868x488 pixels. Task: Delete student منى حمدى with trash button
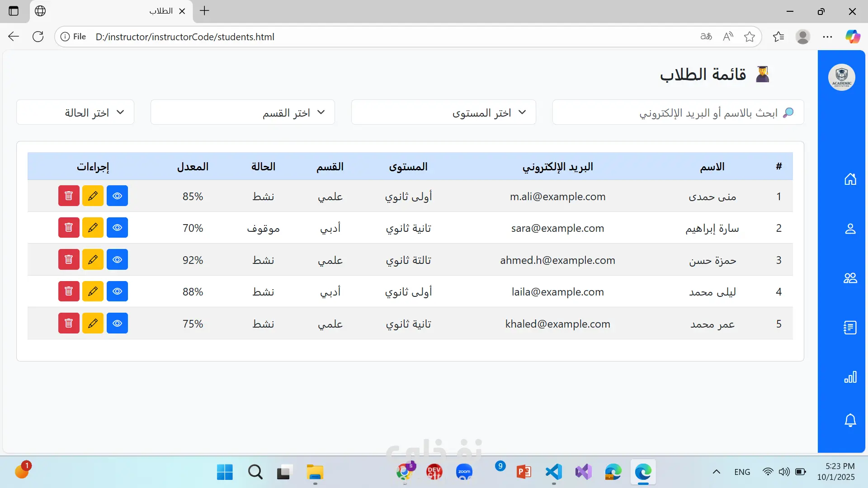tap(69, 196)
